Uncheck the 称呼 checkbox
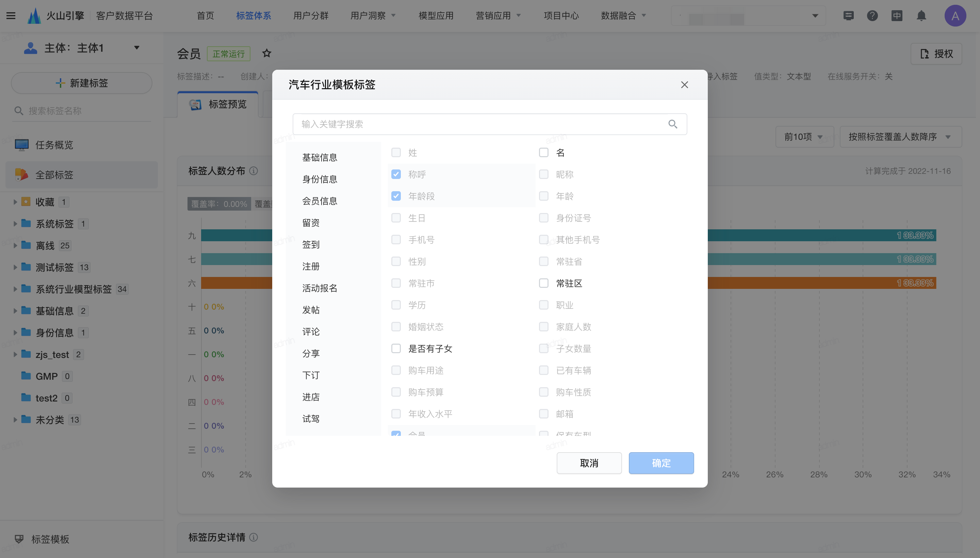 (x=396, y=174)
